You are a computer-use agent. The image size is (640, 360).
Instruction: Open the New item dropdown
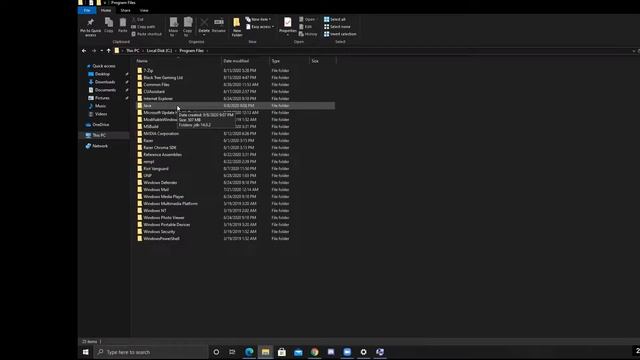[259, 19]
